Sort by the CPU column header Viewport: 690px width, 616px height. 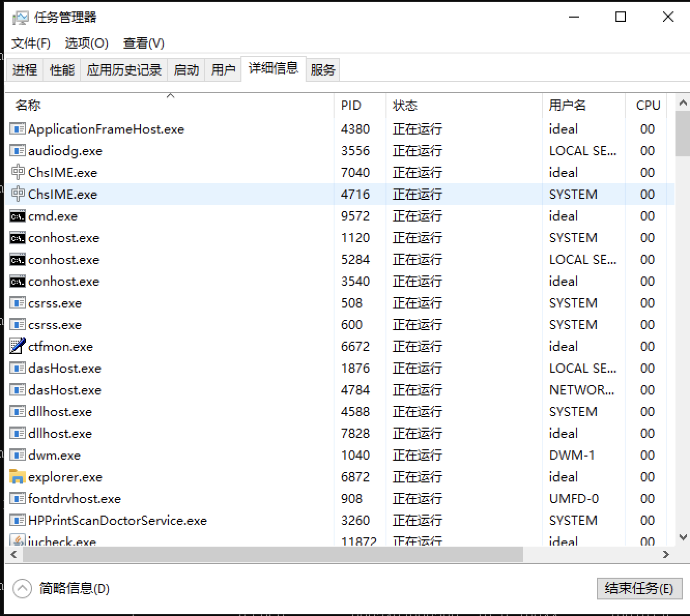point(648,106)
